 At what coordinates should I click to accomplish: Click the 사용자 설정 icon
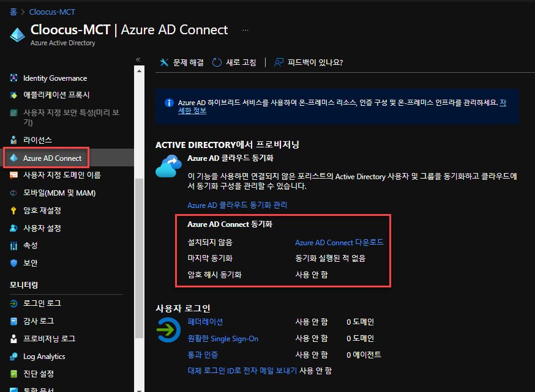13,228
